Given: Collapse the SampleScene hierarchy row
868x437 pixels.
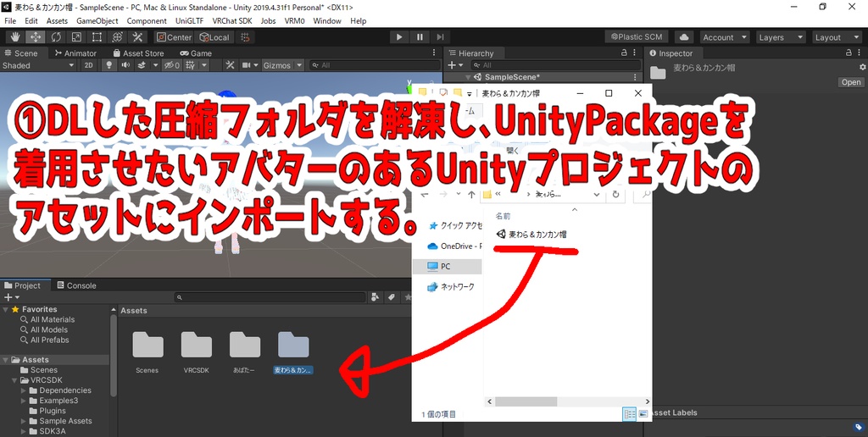Looking at the screenshot, I should click(x=468, y=77).
